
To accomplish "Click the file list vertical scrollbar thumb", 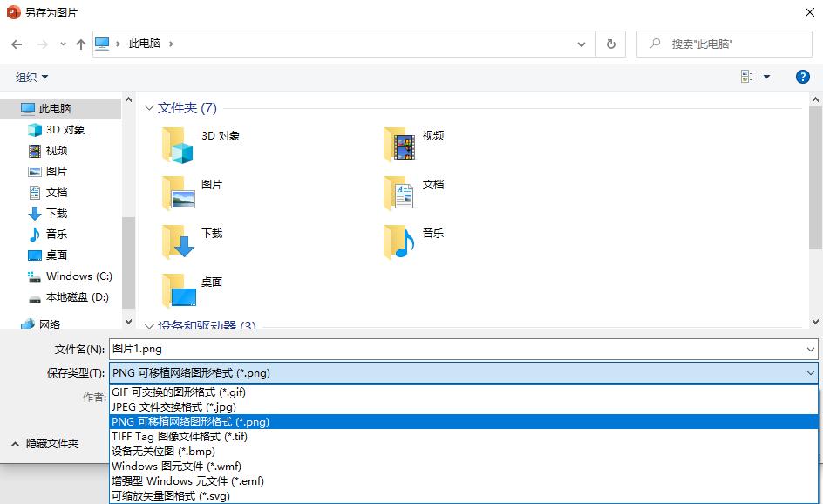I will click(x=815, y=178).
